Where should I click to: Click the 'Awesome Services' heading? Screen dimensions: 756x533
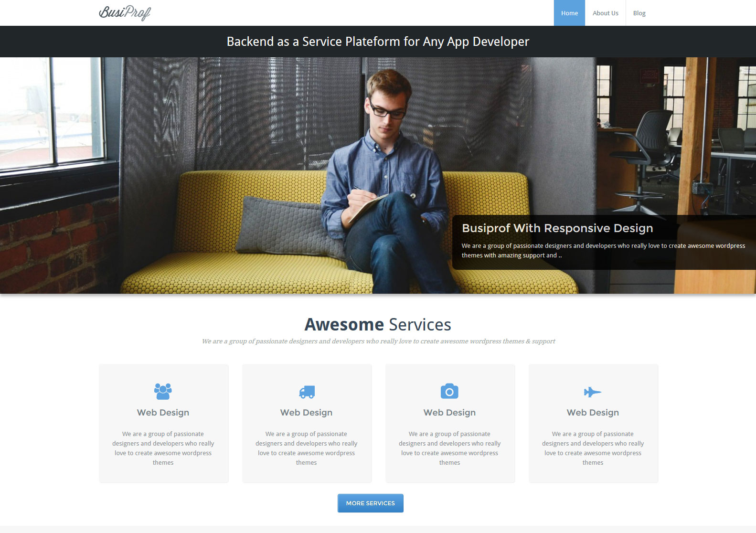(x=378, y=324)
